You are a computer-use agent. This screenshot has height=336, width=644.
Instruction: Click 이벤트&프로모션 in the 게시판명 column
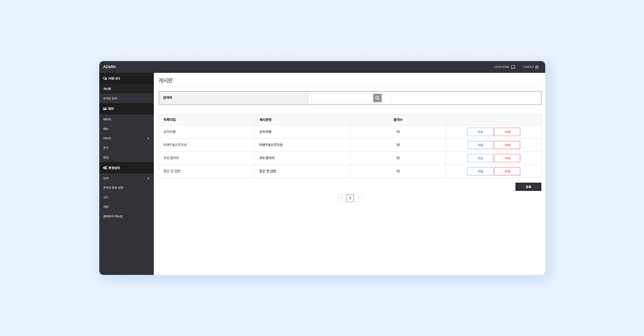271,145
